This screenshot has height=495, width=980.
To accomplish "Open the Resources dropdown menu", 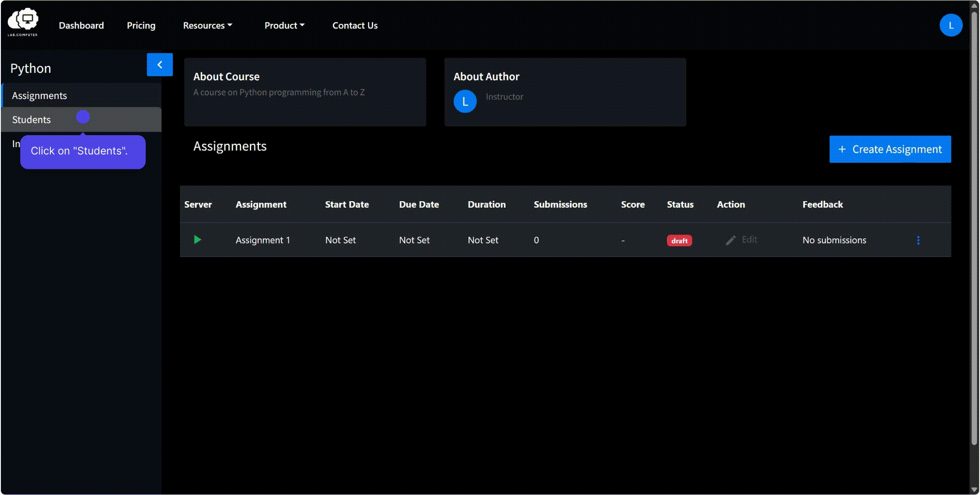I will click(208, 26).
